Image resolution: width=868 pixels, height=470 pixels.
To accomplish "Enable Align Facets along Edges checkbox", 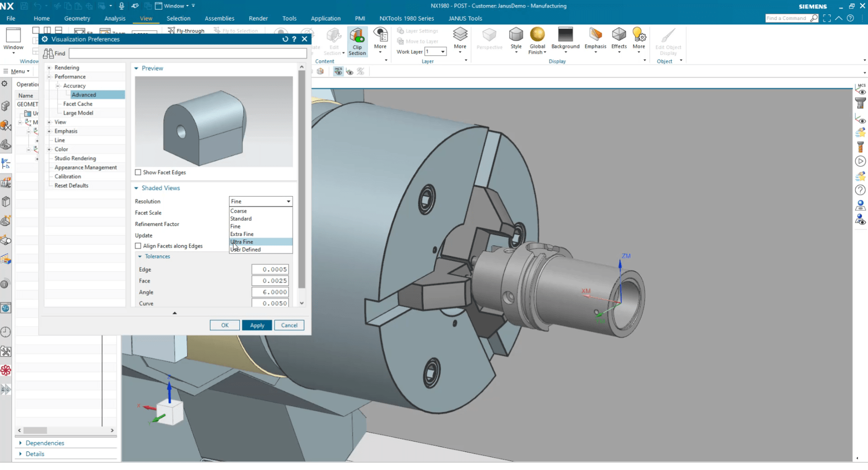I will pyautogui.click(x=138, y=246).
